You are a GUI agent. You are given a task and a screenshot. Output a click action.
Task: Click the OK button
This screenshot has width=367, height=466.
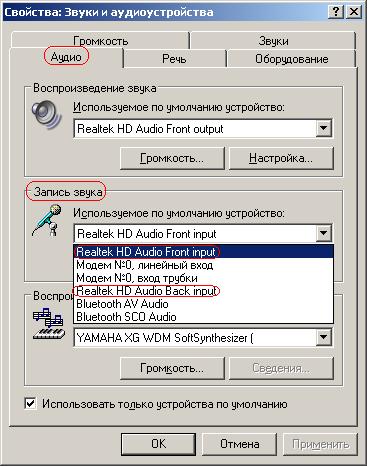coord(158,444)
